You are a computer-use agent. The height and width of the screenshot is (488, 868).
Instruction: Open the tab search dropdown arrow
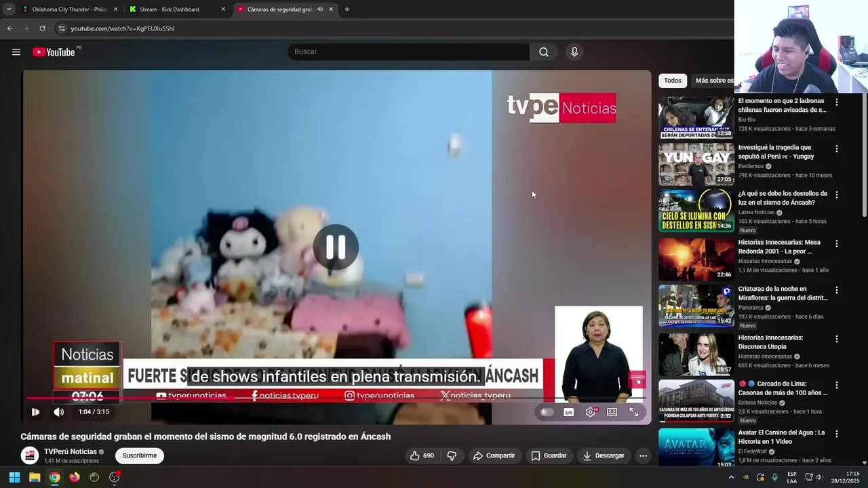[8, 9]
